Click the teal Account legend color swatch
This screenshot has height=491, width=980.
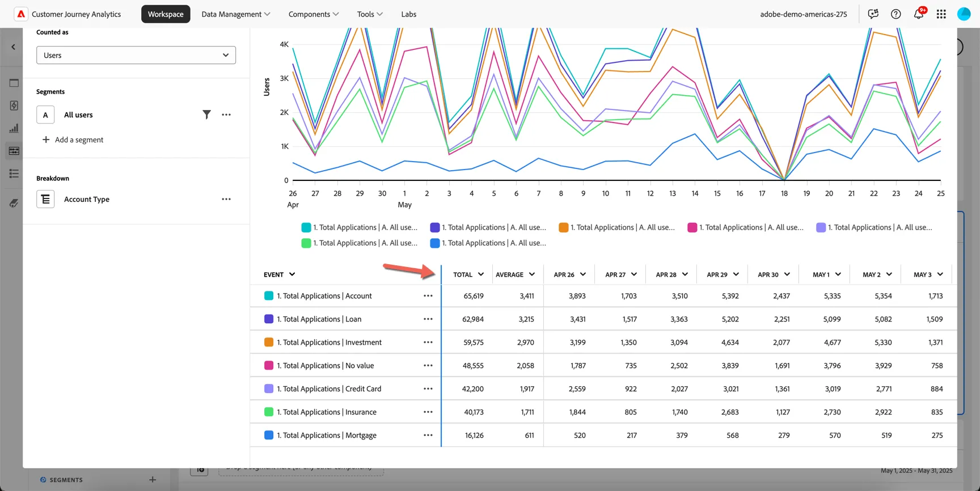269,296
